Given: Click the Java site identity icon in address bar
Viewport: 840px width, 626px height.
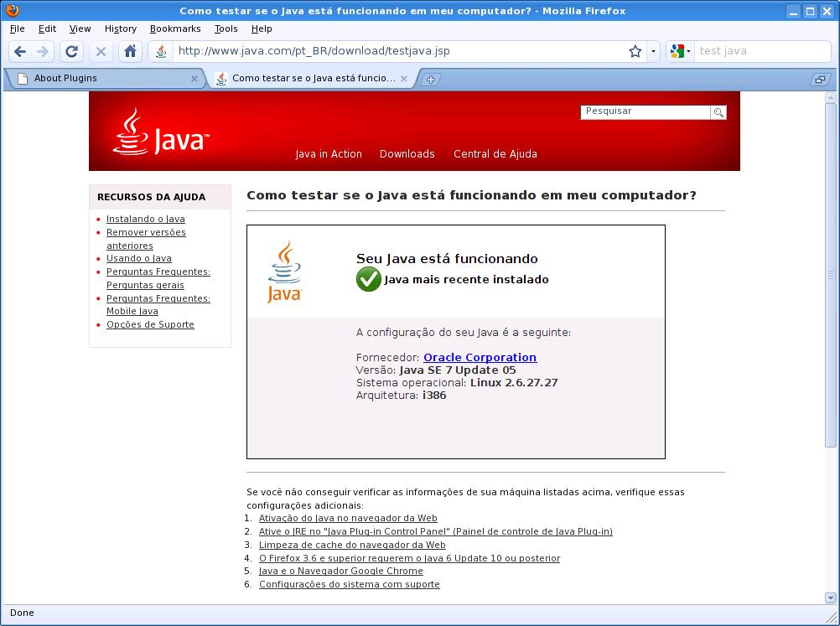Looking at the screenshot, I should point(161,51).
